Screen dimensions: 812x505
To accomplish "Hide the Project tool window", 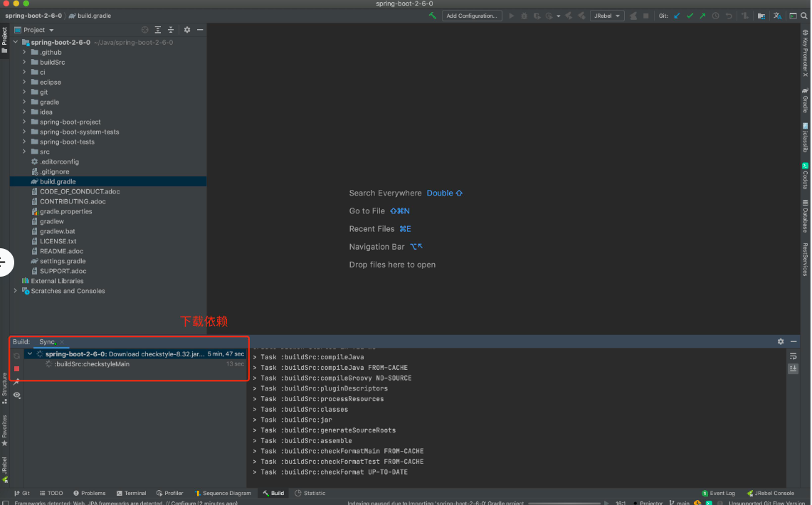I will pos(200,30).
